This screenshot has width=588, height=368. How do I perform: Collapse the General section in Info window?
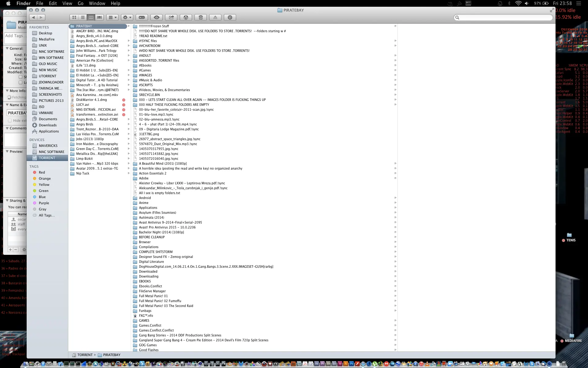pos(7,48)
